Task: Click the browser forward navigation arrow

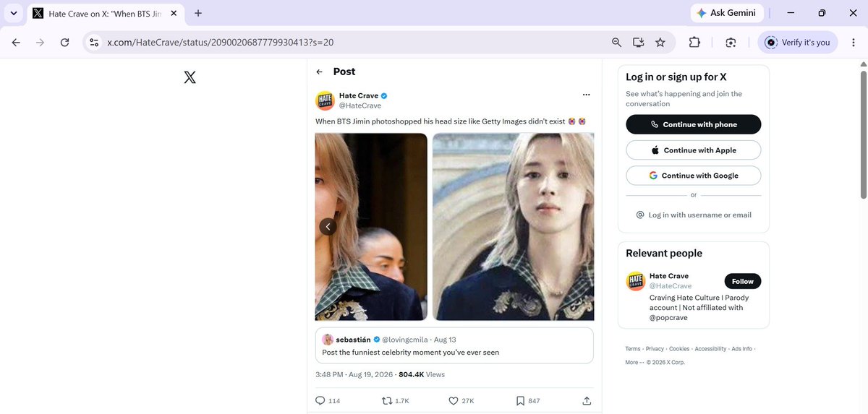Action: [x=41, y=43]
